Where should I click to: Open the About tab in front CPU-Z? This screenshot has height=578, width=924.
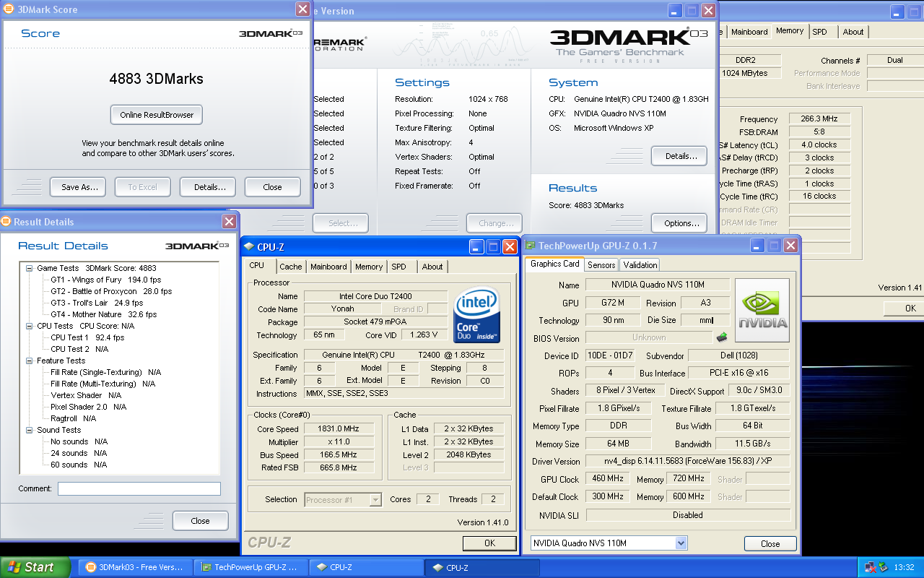point(432,267)
